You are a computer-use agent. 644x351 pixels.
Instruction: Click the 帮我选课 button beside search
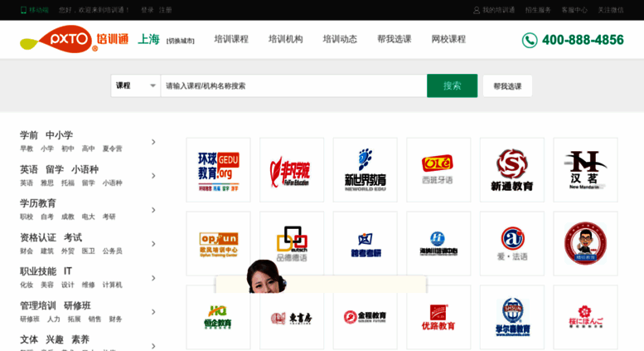507,86
